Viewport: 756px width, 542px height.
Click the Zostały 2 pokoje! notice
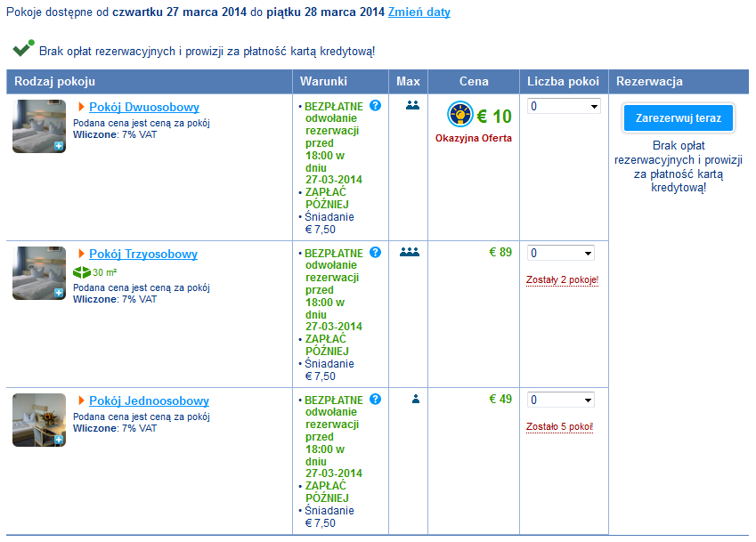point(562,280)
